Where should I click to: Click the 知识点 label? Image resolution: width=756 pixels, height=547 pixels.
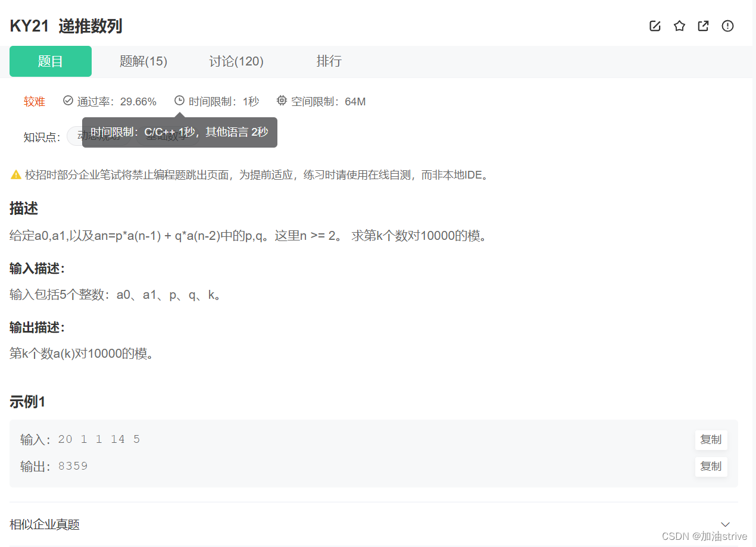click(42, 137)
